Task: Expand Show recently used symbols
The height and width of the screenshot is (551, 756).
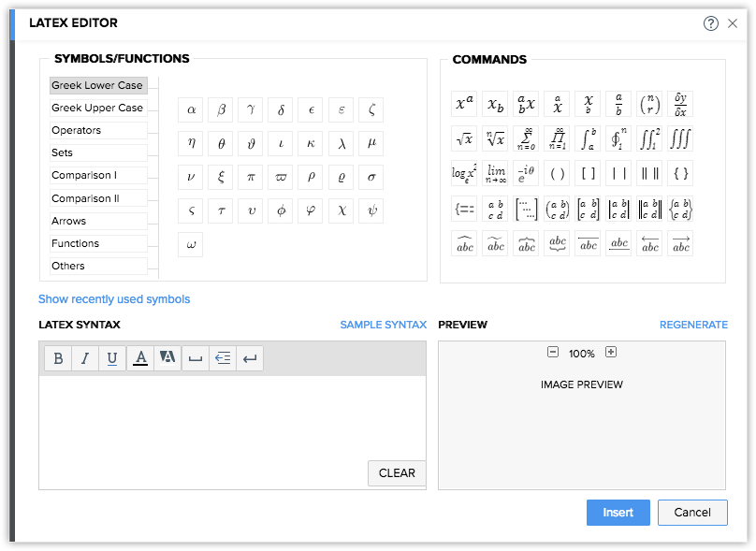Action: pos(114,299)
